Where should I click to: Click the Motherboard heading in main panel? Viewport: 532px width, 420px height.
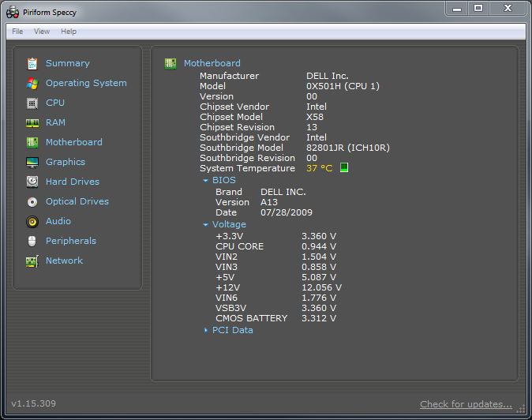[212, 63]
